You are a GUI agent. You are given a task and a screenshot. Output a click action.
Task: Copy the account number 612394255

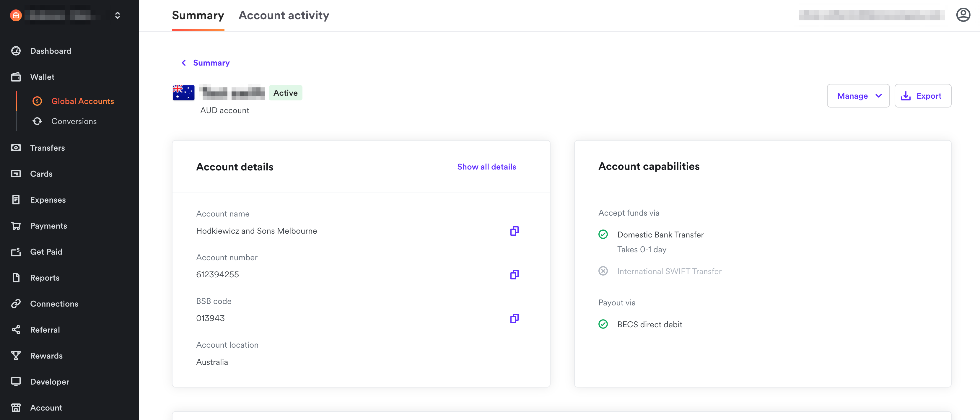(514, 275)
